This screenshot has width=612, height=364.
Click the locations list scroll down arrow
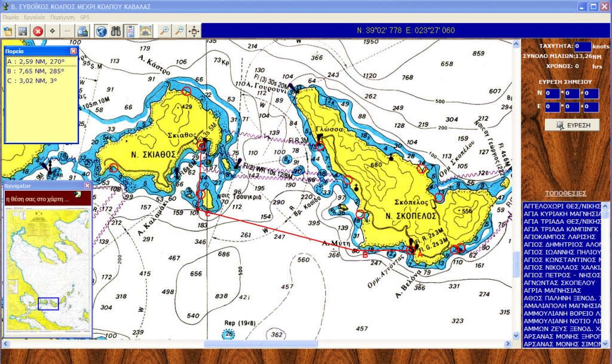click(x=605, y=344)
